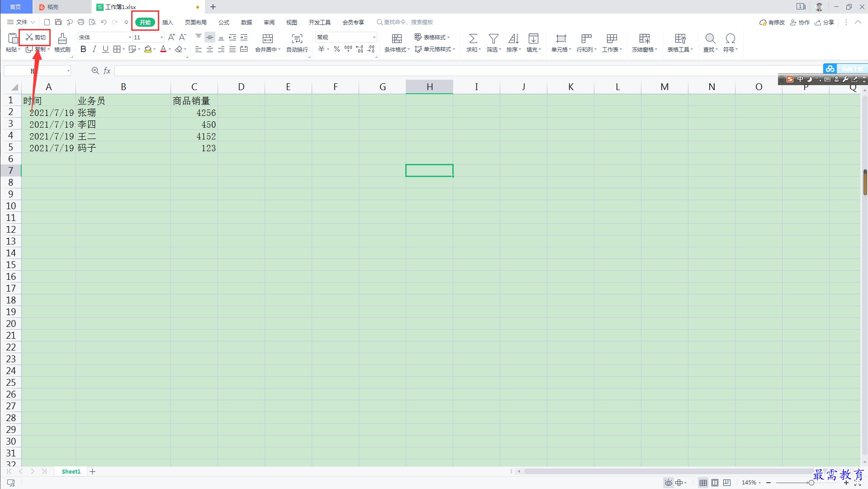The image size is (868, 489).
Task: Click the cell borders icon
Action: [x=117, y=49]
